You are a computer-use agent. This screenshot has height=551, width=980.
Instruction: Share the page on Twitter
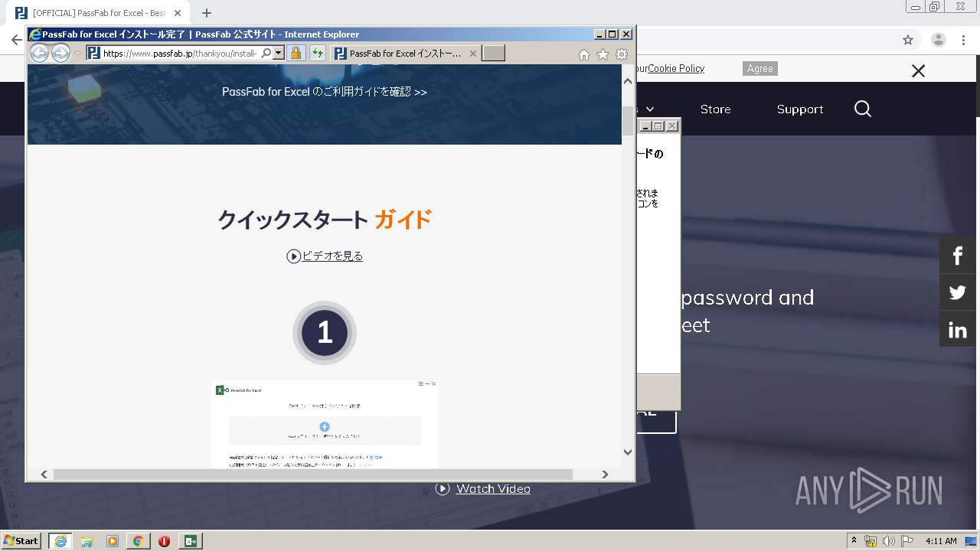pos(958,292)
